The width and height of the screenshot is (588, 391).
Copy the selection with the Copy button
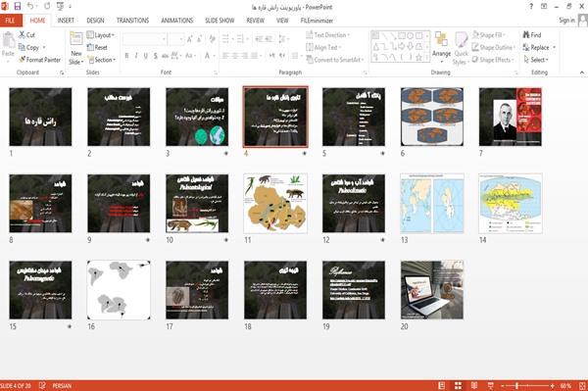[29, 47]
